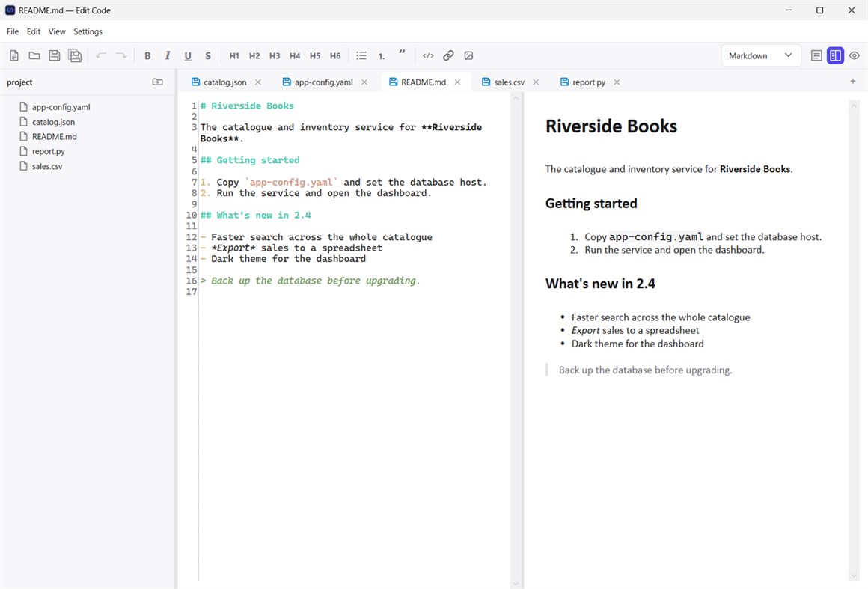Place cursor on '# Riverside Books' code line

click(247, 106)
